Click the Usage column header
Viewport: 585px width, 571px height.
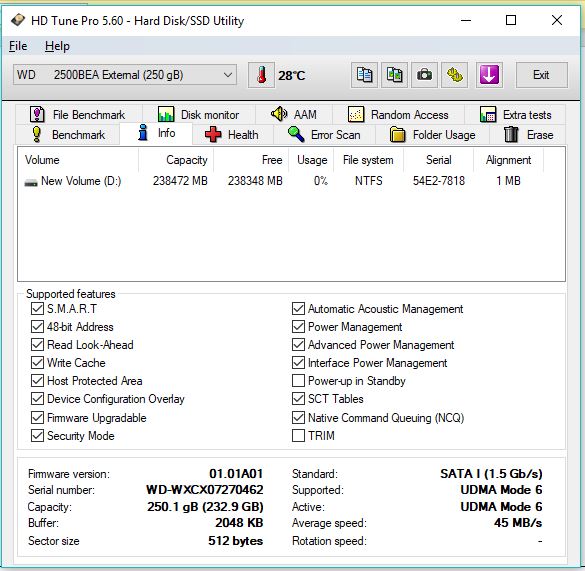coord(311,160)
